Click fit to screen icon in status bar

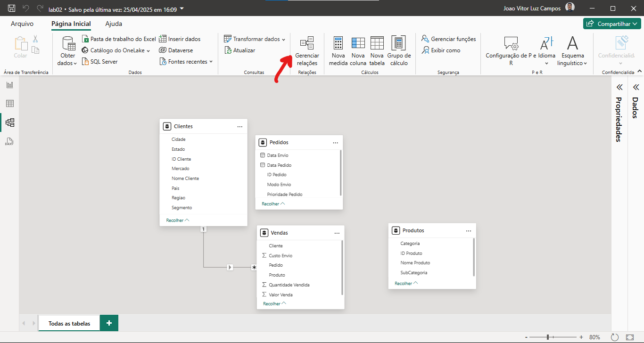tap(630, 337)
